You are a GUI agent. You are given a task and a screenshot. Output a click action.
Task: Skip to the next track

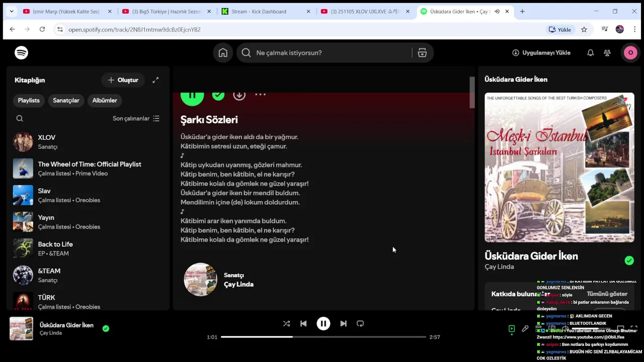tap(343, 324)
